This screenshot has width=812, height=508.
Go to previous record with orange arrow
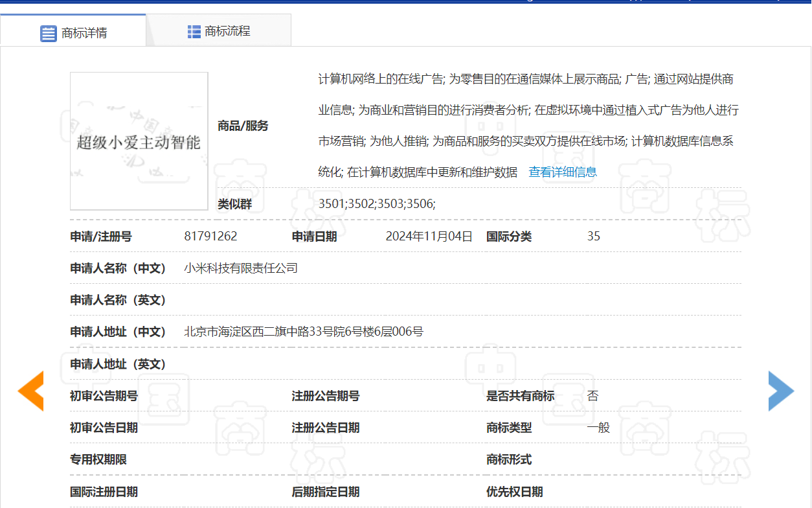30,391
